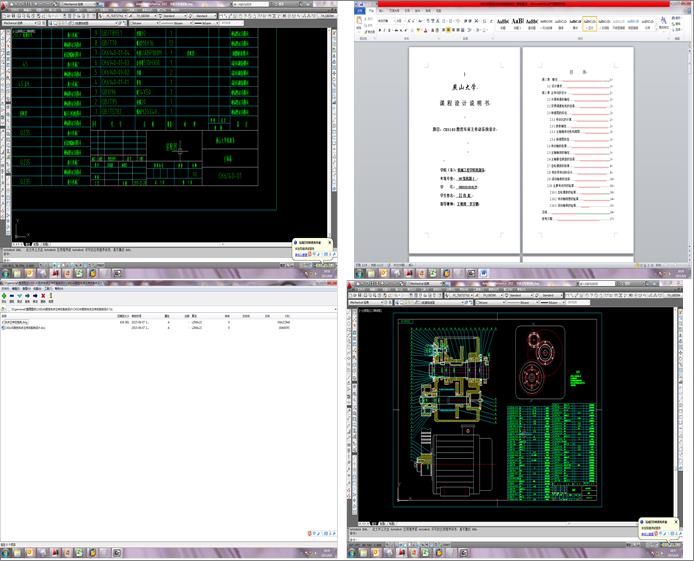The height and width of the screenshot is (561, 694).
Task: Expand the Word styles gallery
Action: 658,30
